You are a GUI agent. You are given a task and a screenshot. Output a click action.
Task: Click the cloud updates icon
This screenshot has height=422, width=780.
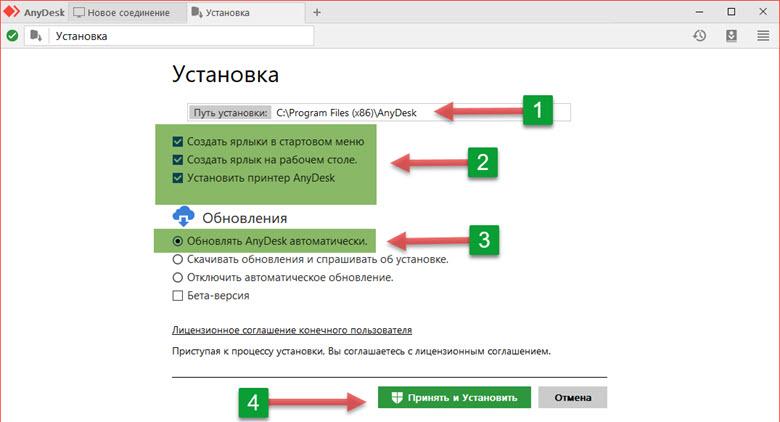183,216
